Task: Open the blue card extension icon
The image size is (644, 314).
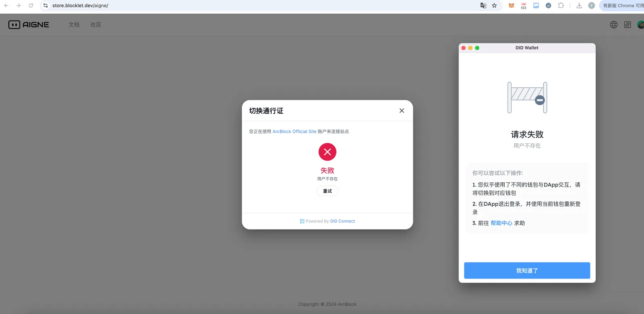Action: (536, 6)
